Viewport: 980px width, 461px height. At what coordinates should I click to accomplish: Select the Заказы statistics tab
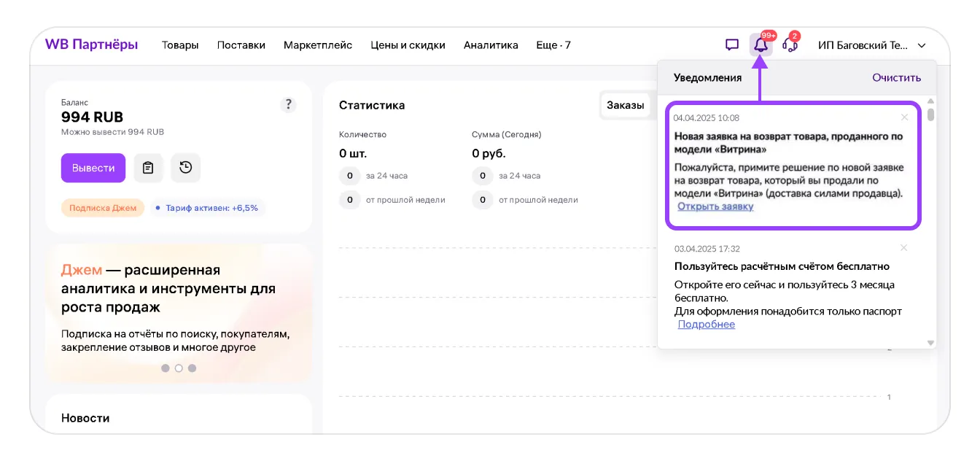click(x=625, y=105)
